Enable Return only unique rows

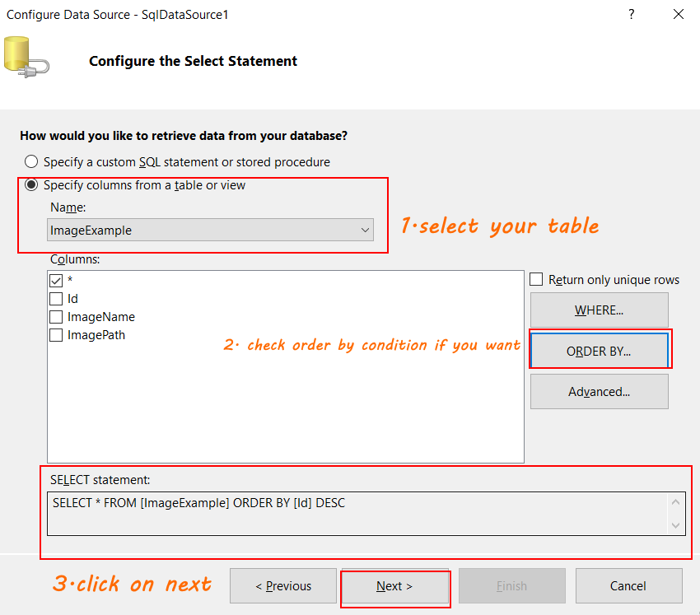click(536, 280)
